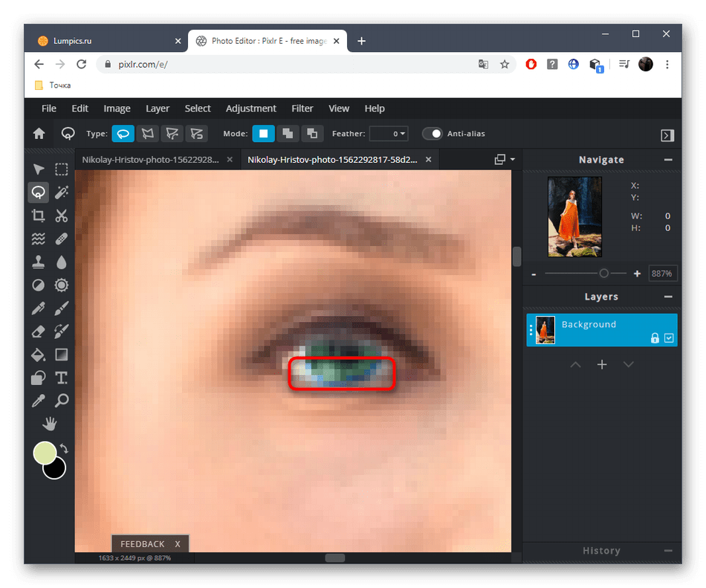
Task: Collapse the Layers panel
Action: (x=668, y=297)
